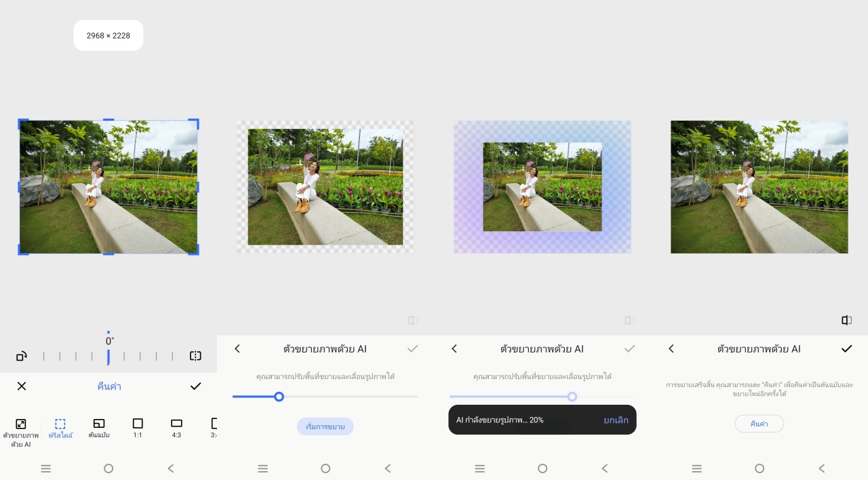Click the active compare icon above the finished expansion
This screenshot has height=480, width=868.
[x=846, y=320]
